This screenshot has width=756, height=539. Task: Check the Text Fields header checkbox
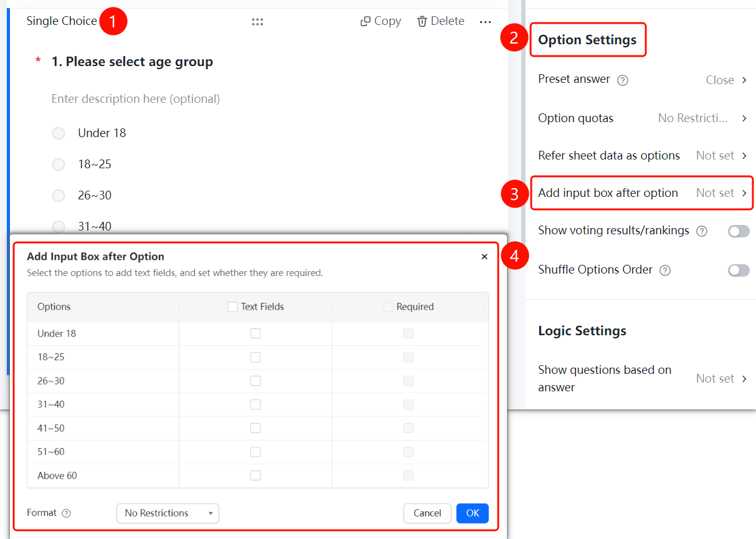pyautogui.click(x=233, y=307)
